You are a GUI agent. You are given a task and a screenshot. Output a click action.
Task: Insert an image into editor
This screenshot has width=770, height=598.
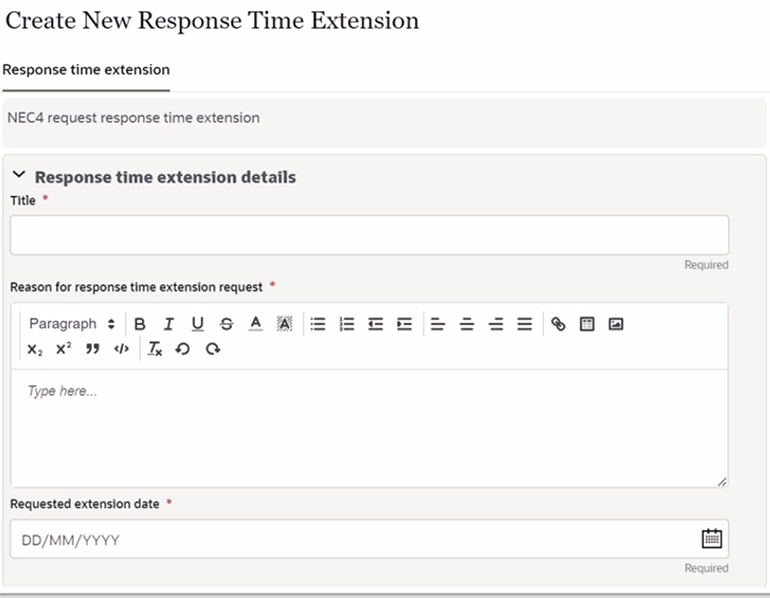pos(616,324)
